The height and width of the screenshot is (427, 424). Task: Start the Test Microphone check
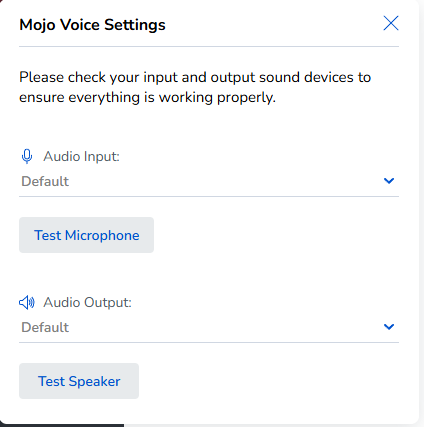click(86, 235)
